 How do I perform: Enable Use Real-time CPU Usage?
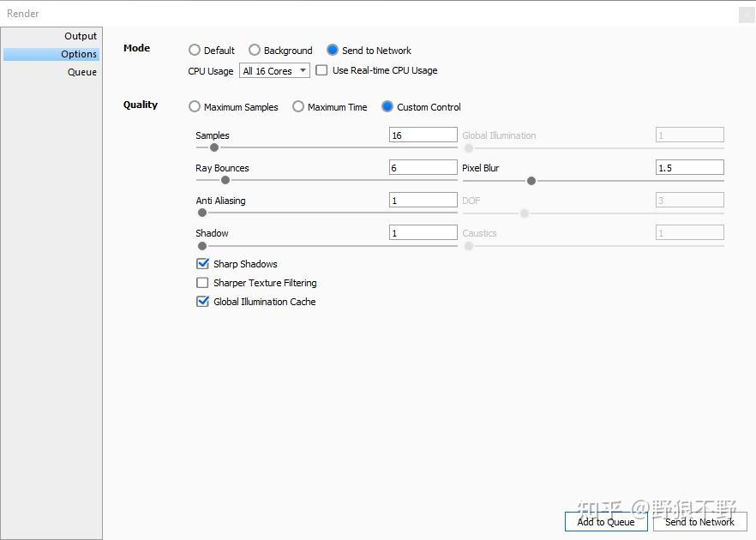pyautogui.click(x=321, y=70)
